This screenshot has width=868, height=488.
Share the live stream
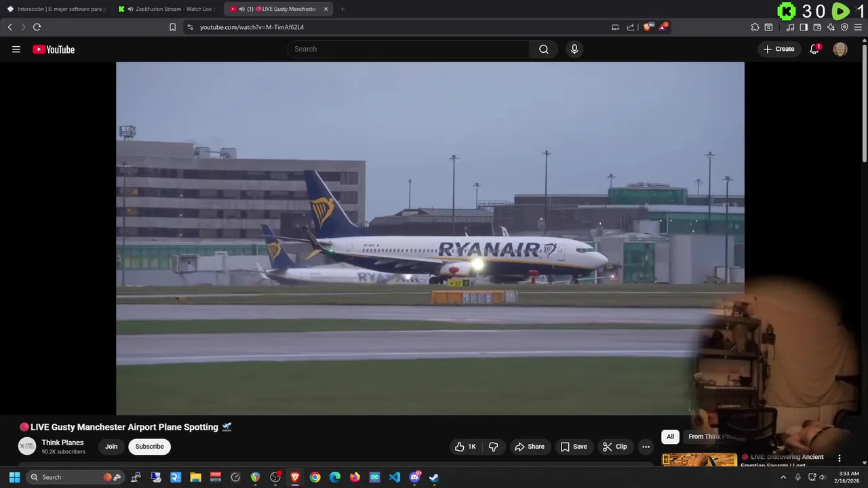(x=530, y=447)
